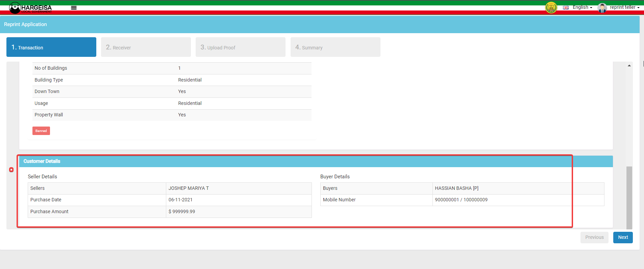Click the Property Wall label
644x269 pixels.
pos(49,115)
